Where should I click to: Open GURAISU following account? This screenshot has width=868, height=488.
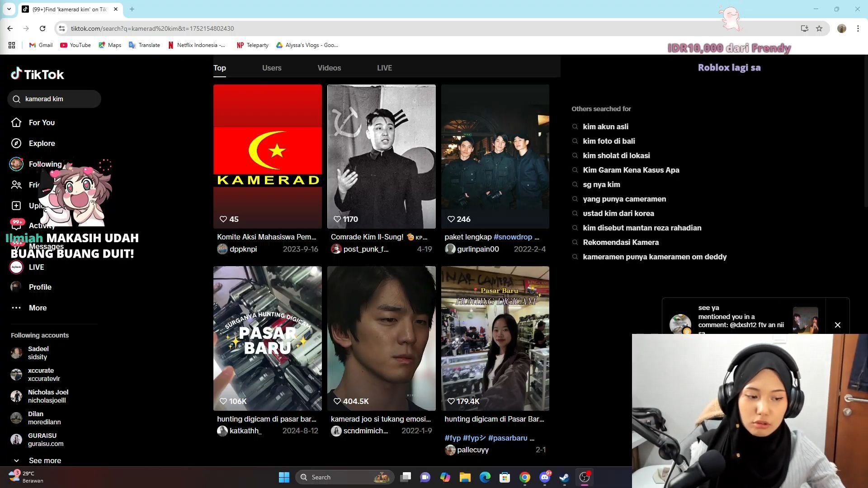[37, 440]
